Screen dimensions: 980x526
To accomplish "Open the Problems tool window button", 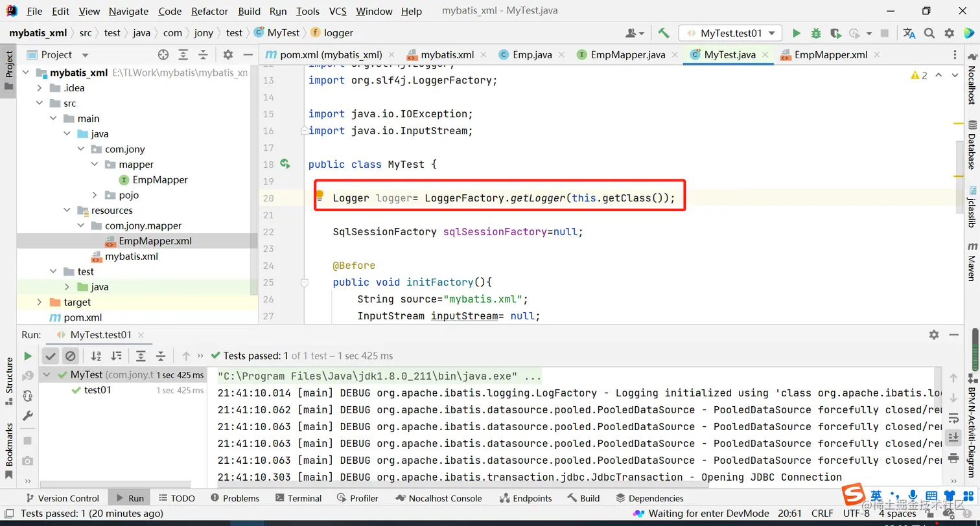I will [234, 498].
